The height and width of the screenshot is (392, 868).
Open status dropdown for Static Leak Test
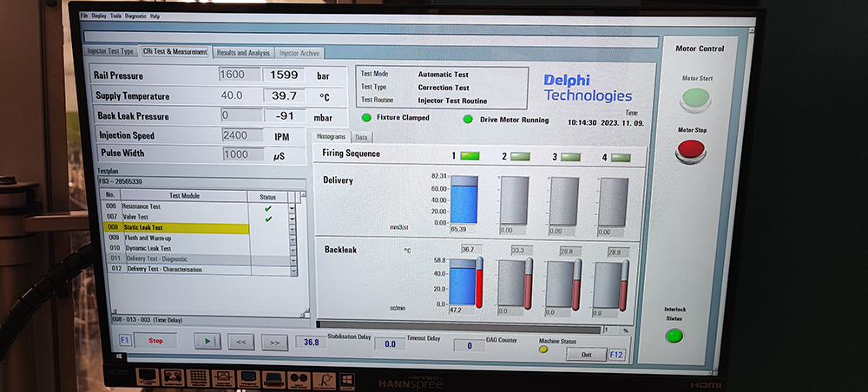pyautogui.click(x=293, y=228)
